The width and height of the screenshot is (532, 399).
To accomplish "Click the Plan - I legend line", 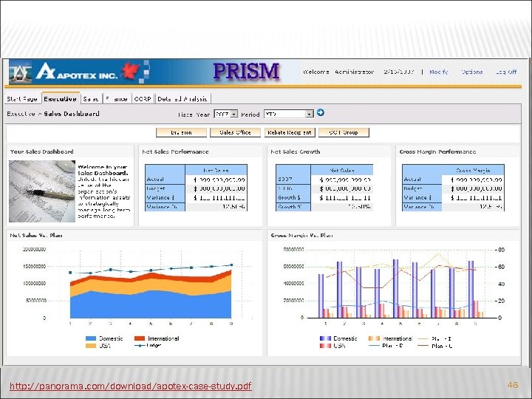I will point(423,338).
